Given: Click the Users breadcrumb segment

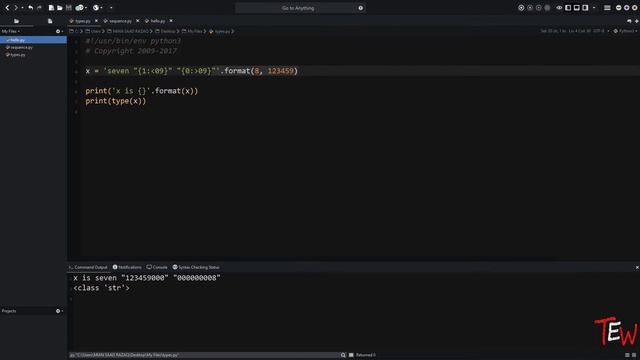Looking at the screenshot, I should (93, 31).
